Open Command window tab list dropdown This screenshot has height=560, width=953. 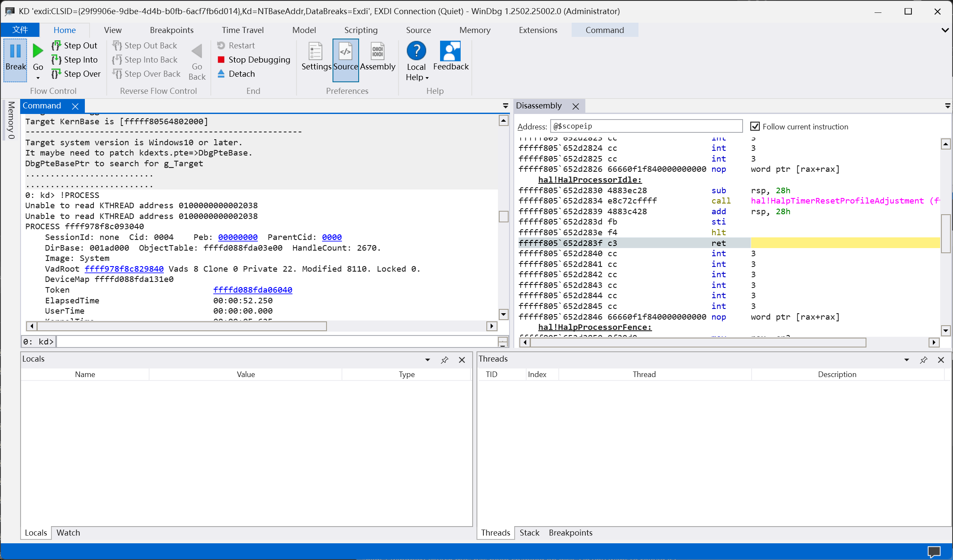(506, 106)
